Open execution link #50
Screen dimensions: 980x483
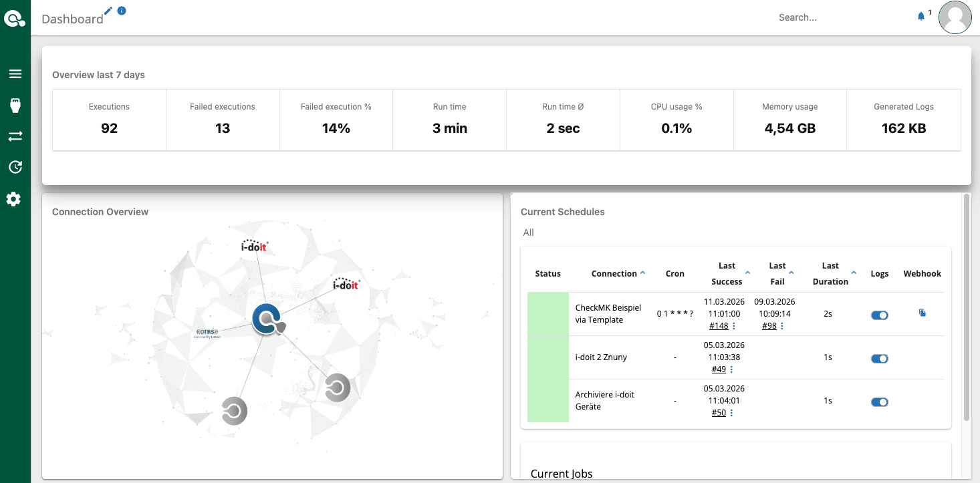(719, 413)
